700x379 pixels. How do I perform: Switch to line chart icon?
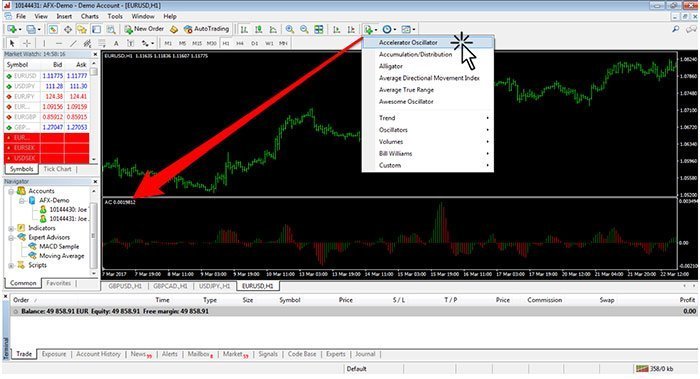pos(273,29)
